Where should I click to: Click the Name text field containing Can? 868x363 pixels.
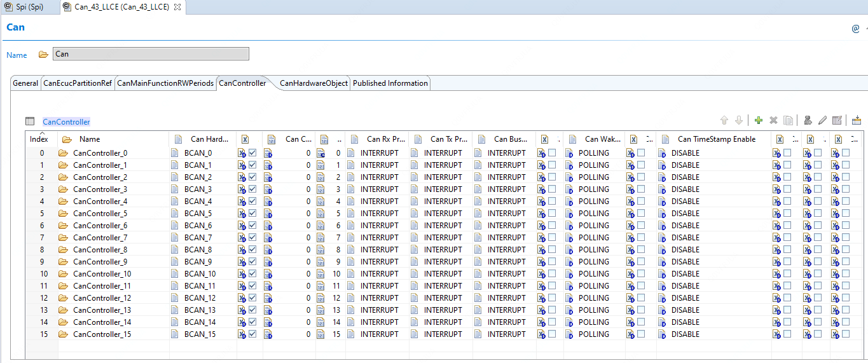[151, 54]
